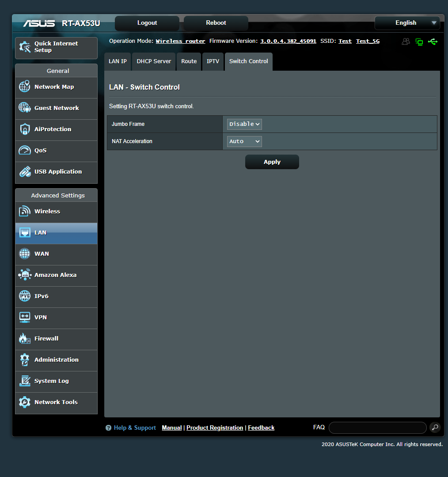448x477 pixels.
Task: Click the Test_5G SSID link
Action: (368, 41)
